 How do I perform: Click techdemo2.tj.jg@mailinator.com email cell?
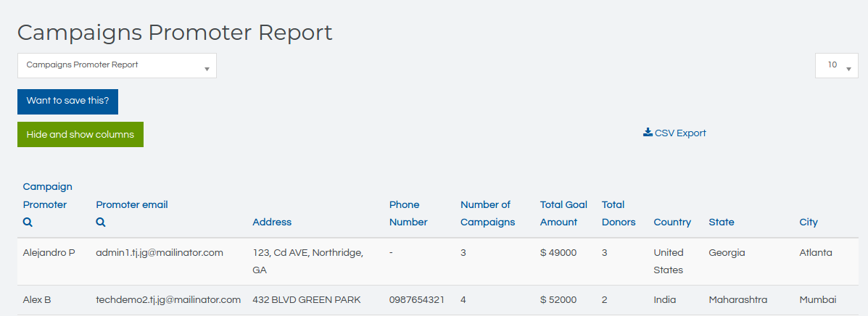pyautogui.click(x=168, y=300)
